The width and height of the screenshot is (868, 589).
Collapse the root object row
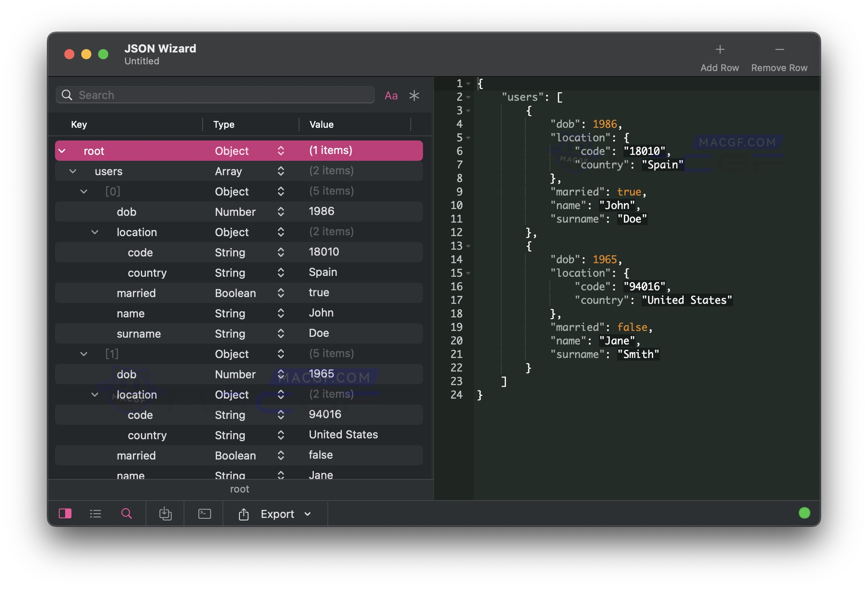pyautogui.click(x=62, y=151)
